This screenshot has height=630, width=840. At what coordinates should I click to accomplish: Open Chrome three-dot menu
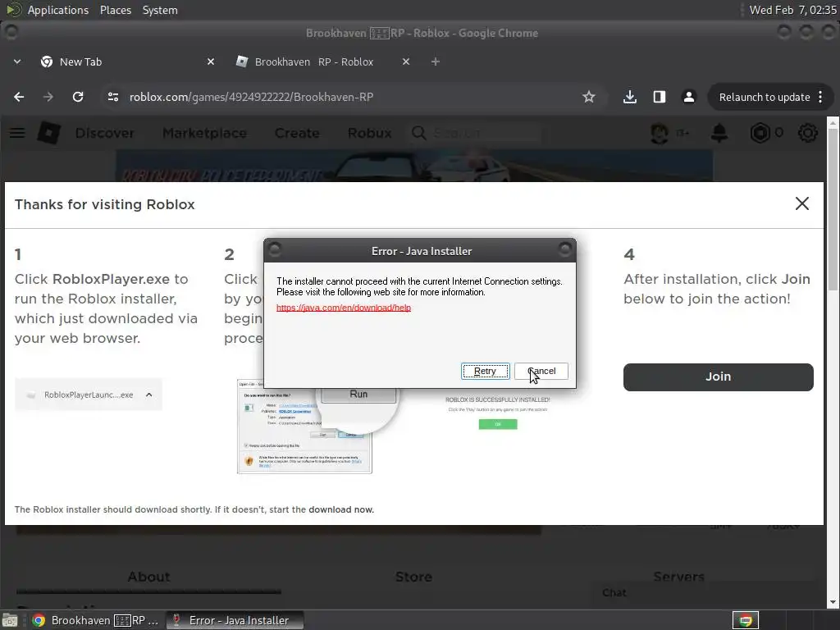click(820, 97)
